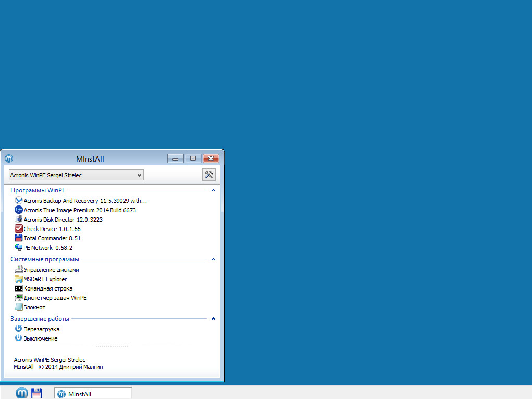
Task: Click the Acronis Backup And Recovery icon
Action: pos(19,200)
